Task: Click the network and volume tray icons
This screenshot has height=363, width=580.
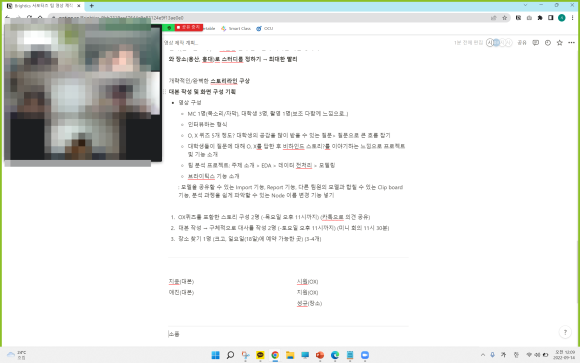Action: (537, 355)
